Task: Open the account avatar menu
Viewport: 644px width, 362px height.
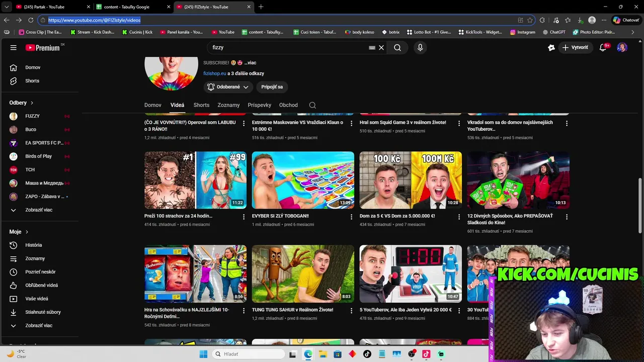Action: [x=622, y=47]
